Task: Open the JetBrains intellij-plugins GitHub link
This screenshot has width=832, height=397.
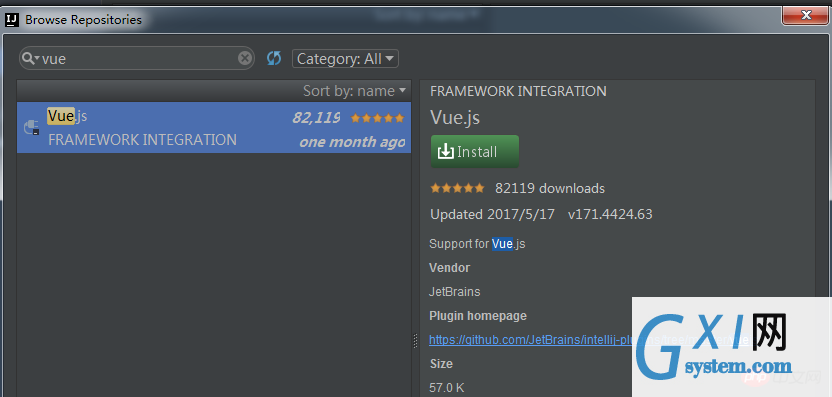Action: click(x=531, y=340)
